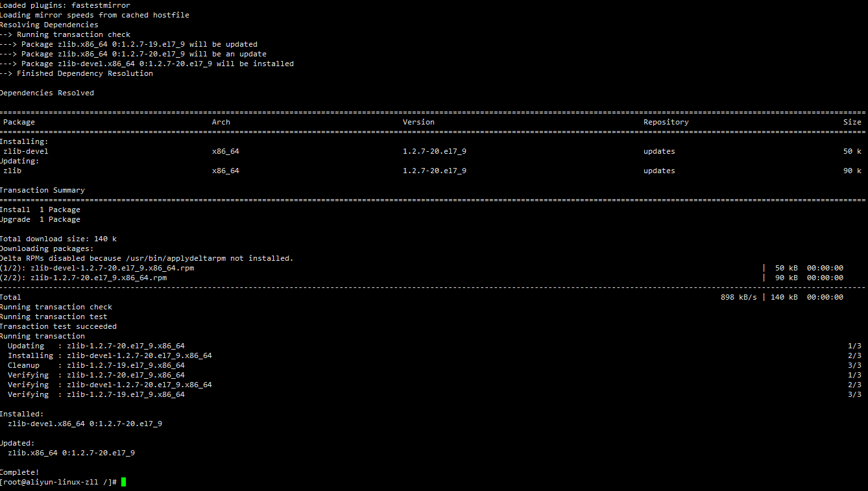Image resolution: width=868 pixels, height=491 pixels.
Task: Click 'Running transaction test' line
Action: tap(54, 317)
